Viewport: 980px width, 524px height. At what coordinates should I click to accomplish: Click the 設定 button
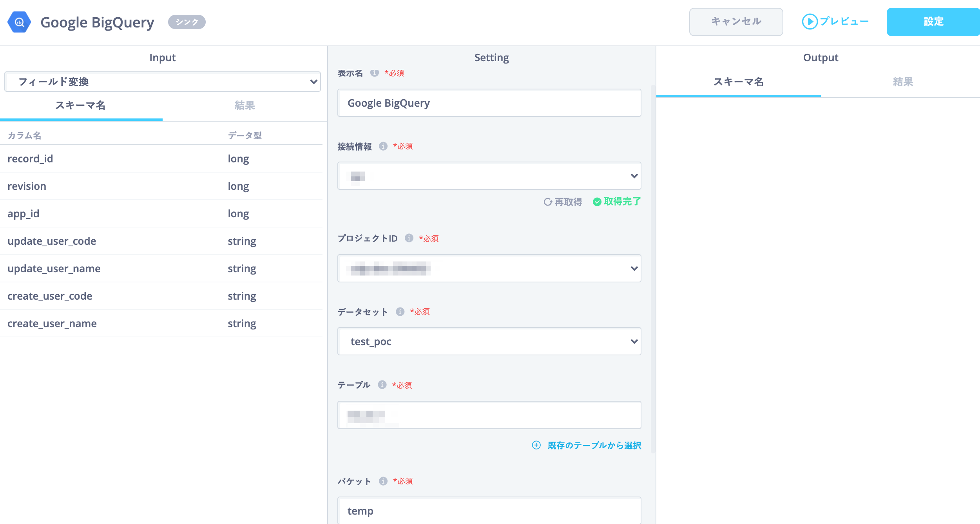pos(933,22)
